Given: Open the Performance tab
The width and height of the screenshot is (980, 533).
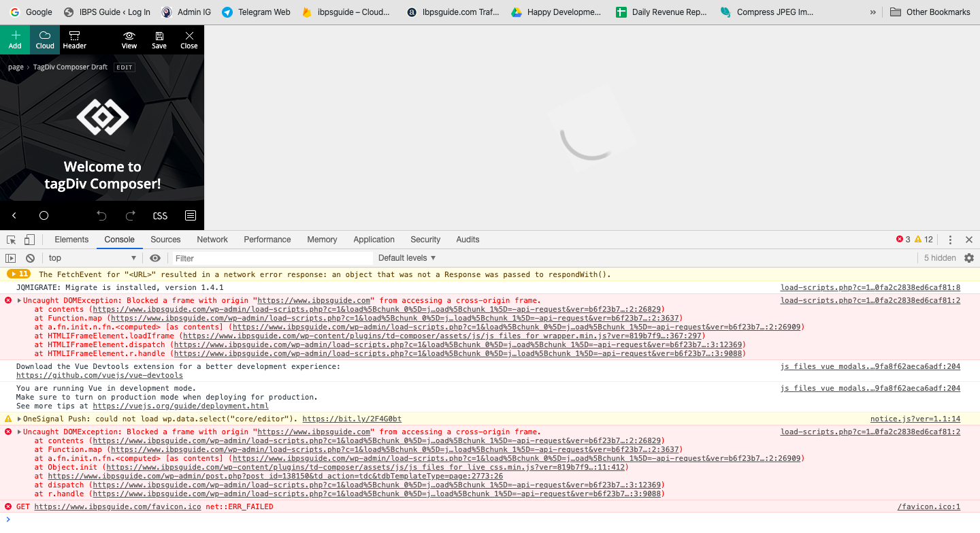Looking at the screenshot, I should point(267,240).
